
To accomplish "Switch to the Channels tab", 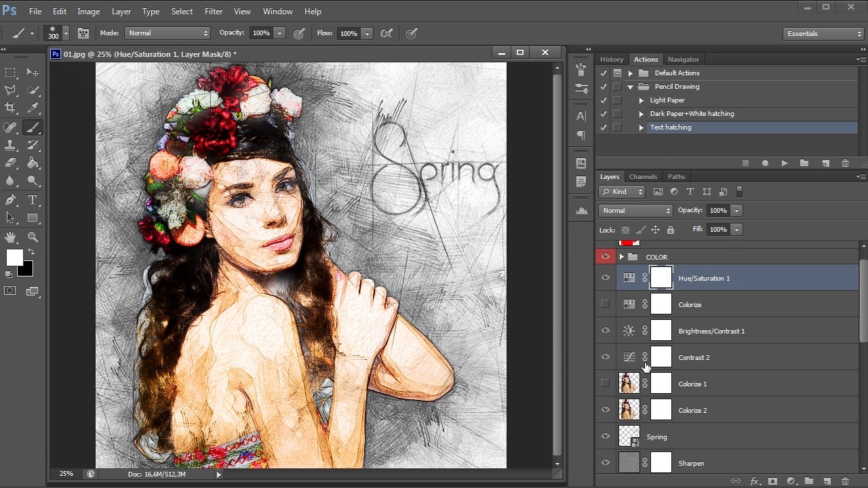I will click(x=643, y=176).
